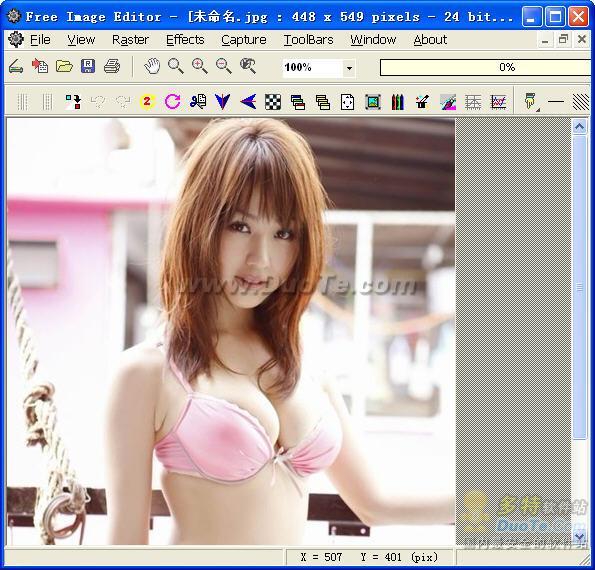Viewport: 595px width, 570px height.
Task: Open the zoom percentage dropdown arrow
Action: (x=349, y=68)
